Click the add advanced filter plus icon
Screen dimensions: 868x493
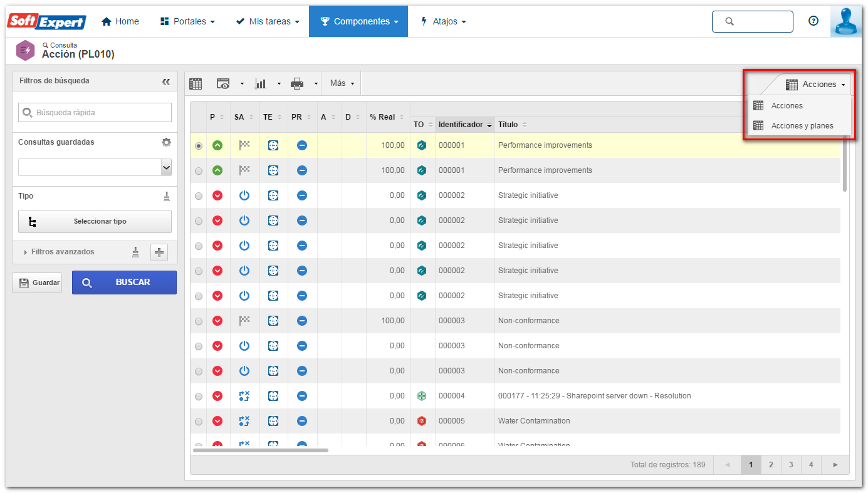160,252
